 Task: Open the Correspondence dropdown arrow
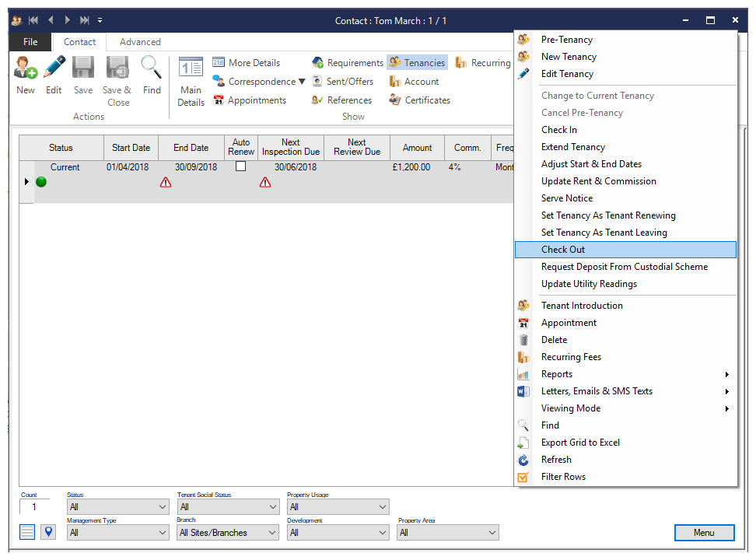302,82
